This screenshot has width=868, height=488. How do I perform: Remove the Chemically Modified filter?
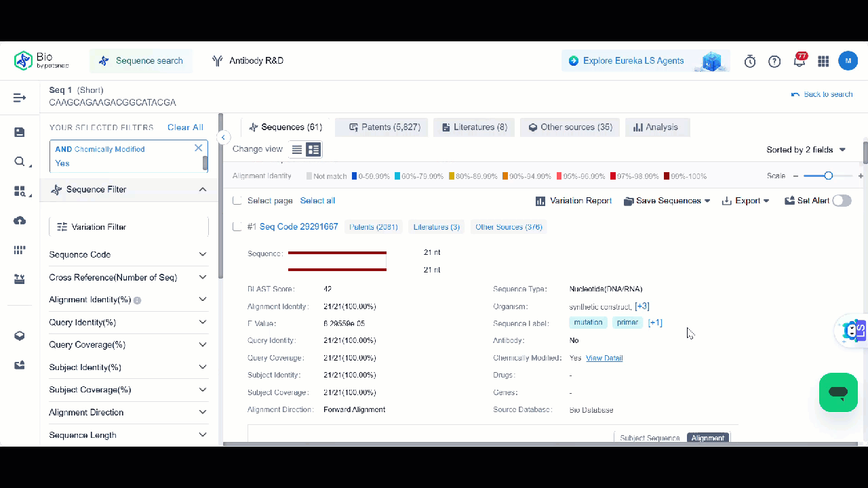[199, 148]
